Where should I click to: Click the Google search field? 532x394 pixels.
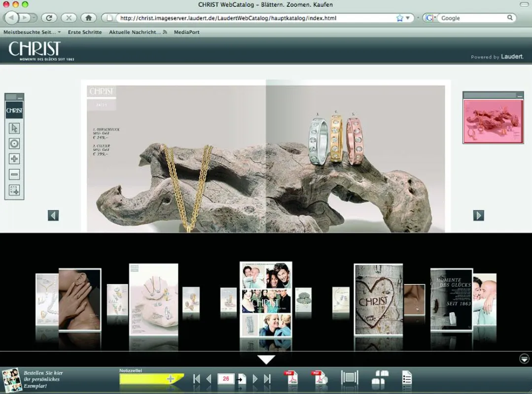pos(473,18)
